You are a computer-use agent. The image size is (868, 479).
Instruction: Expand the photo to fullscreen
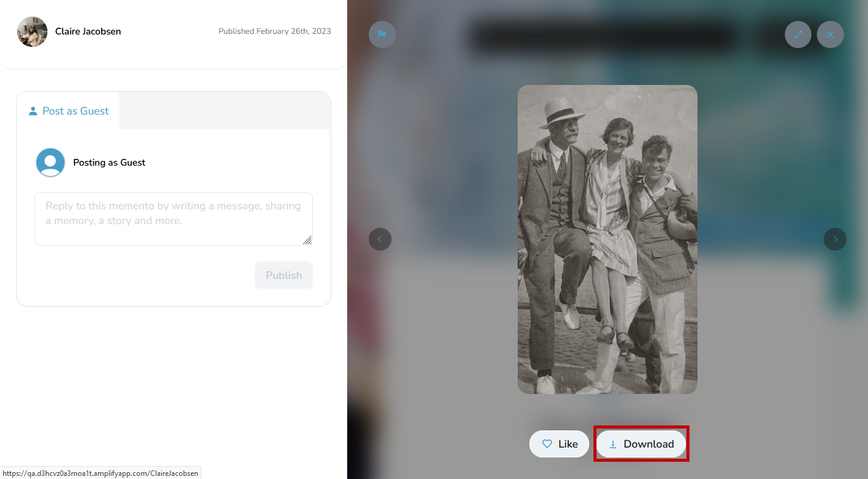[x=798, y=34]
